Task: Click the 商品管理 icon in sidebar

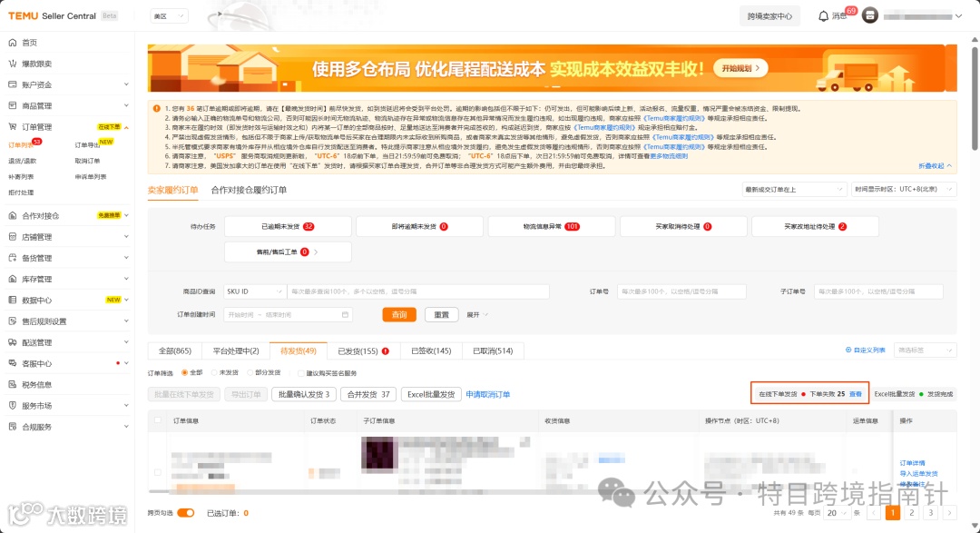Action: tap(13, 105)
